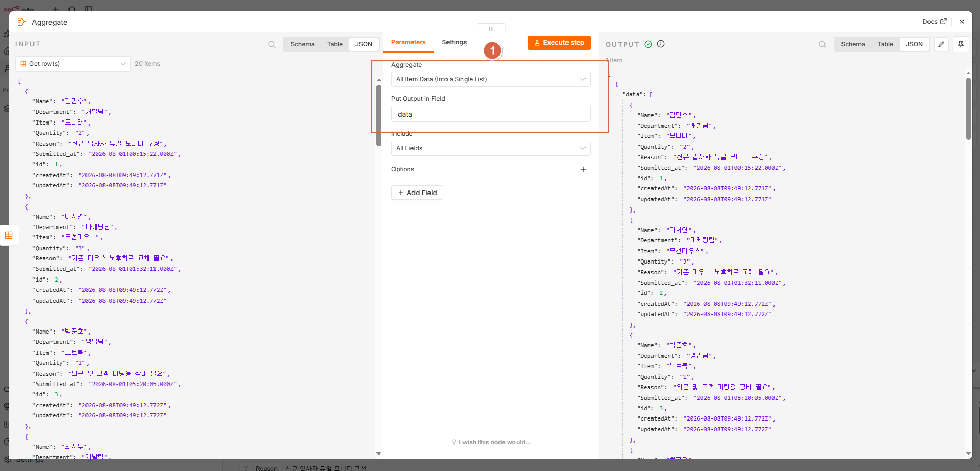Click the parameters panel scrollbar thumb
This screenshot has width=980, height=471.
point(379,115)
